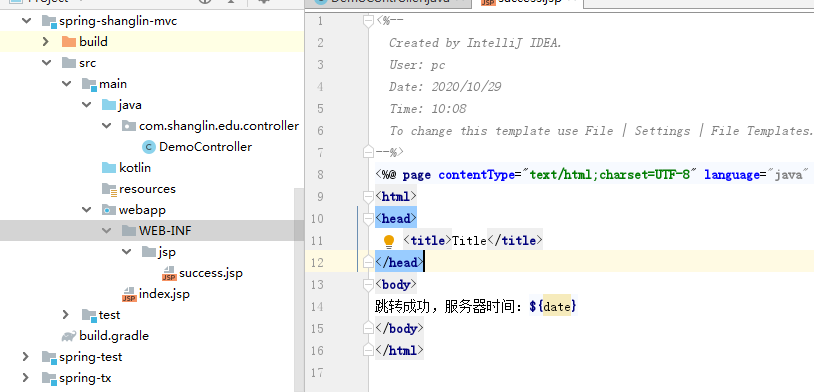Click the success.jsp file icon in tree
The width and height of the screenshot is (814, 392).
coord(169,273)
